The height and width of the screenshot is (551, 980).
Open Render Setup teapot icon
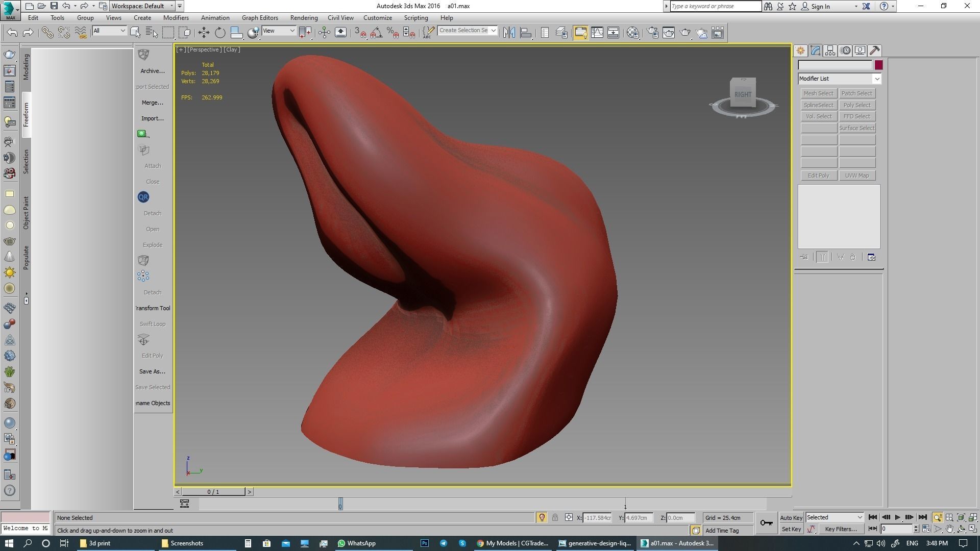652,33
